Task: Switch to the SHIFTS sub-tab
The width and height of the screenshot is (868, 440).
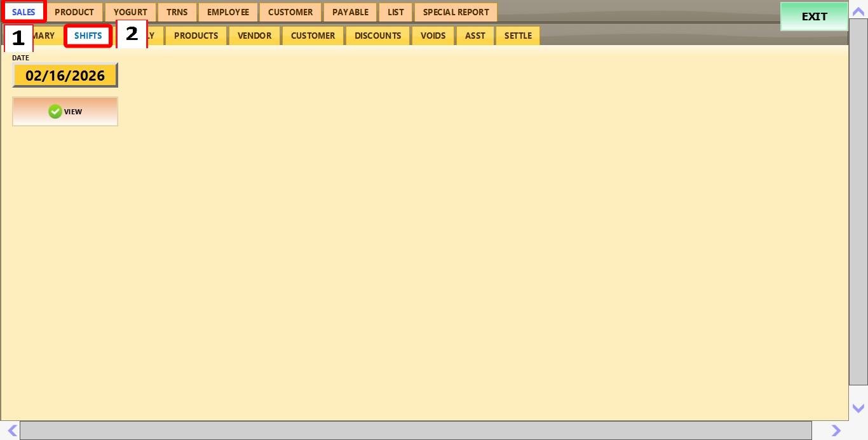Action: pyautogui.click(x=88, y=36)
